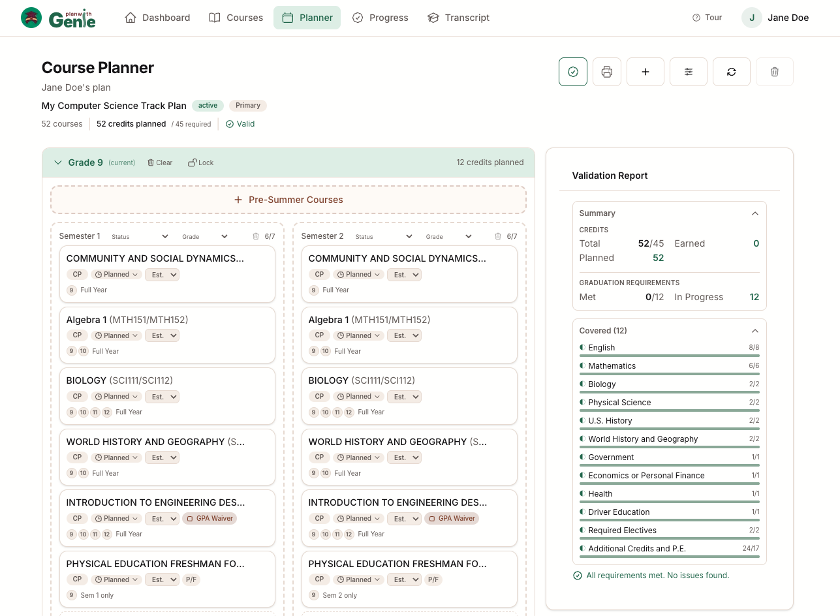Click the validate plan checkmark icon button
The image size is (840, 616).
[x=573, y=72]
